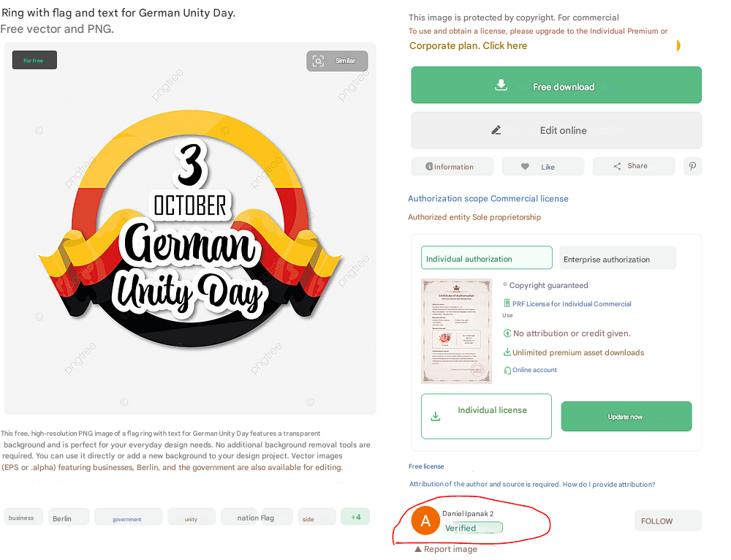Click the heart Like icon
Screen dimensions: 731x560
point(525,167)
